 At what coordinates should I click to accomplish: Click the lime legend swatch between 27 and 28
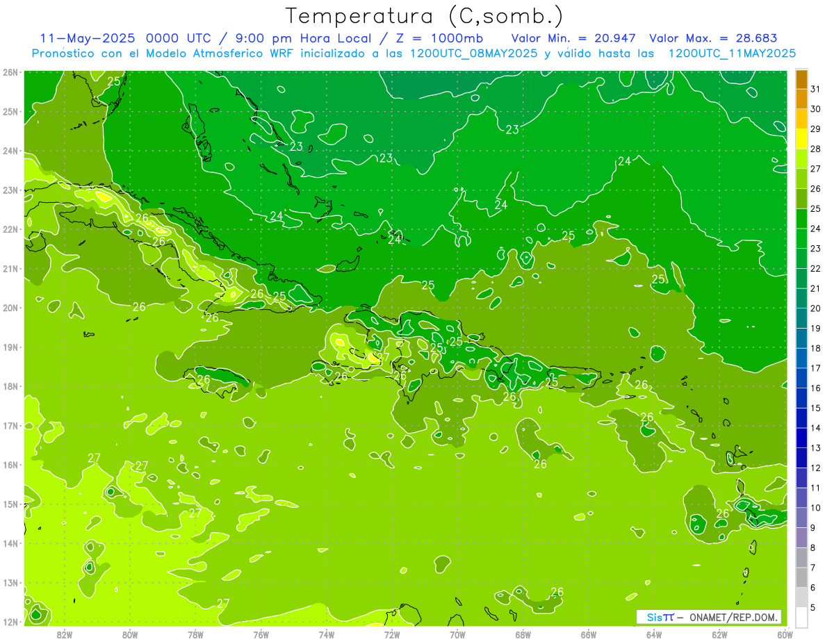[x=801, y=159]
